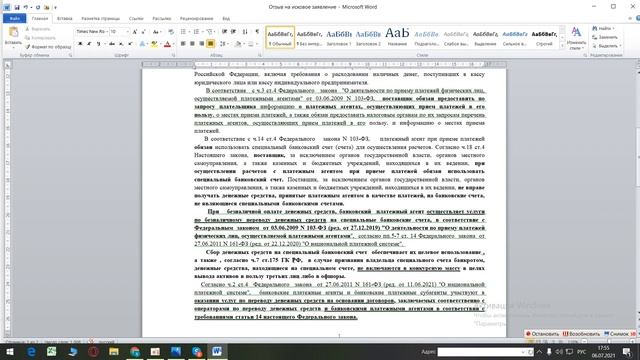Toggle Subscript formatting
This screenshot has height=360, width=640.
click(x=121, y=44)
